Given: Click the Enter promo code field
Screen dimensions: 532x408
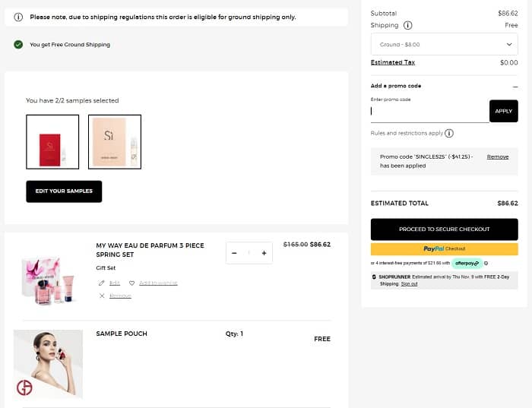Looking at the screenshot, I should click(429, 111).
